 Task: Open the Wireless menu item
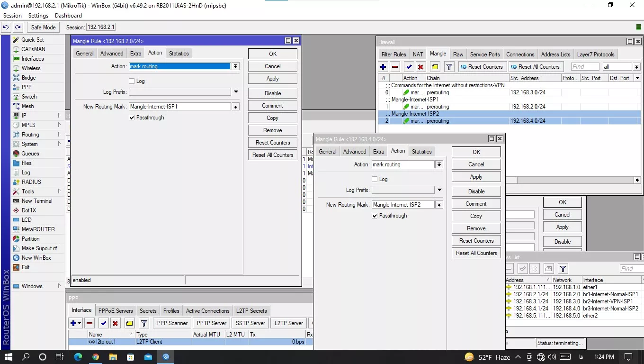(31, 68)
